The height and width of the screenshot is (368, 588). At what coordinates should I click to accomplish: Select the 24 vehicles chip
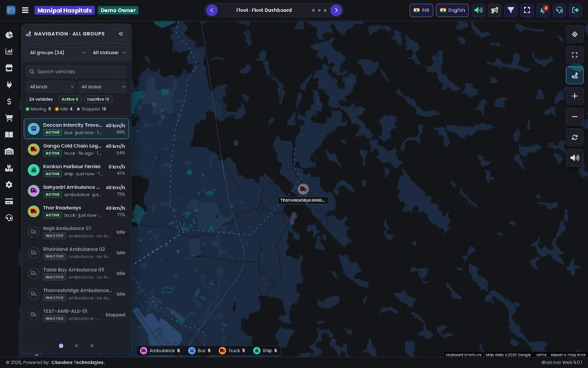pyautogui.click(x=41, y=99)
